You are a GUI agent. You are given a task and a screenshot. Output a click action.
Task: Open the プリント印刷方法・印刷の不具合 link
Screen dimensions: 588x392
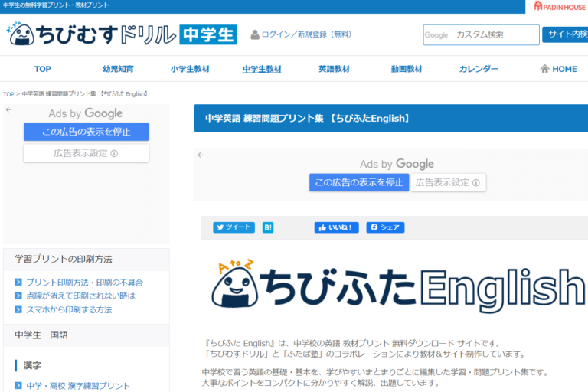tap(85, 283)
